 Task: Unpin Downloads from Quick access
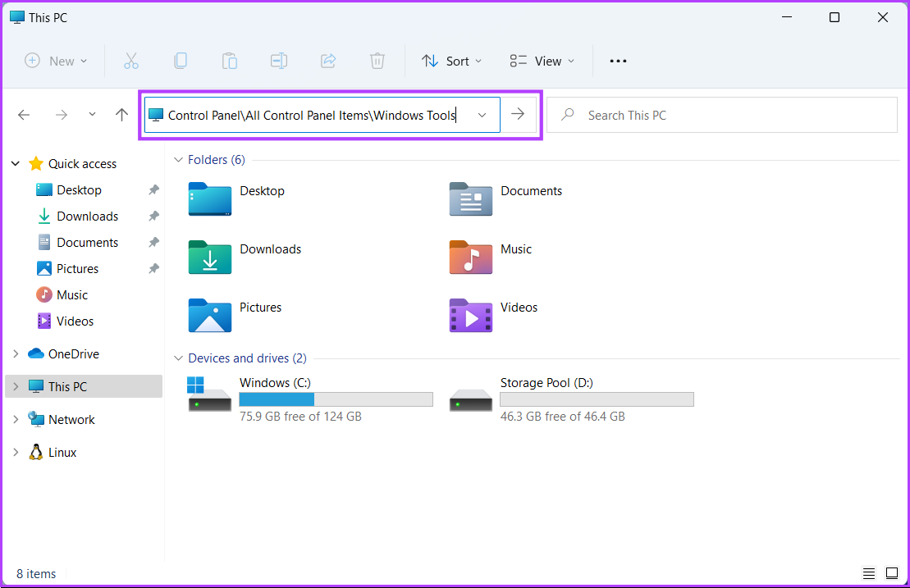pos(153,216)
